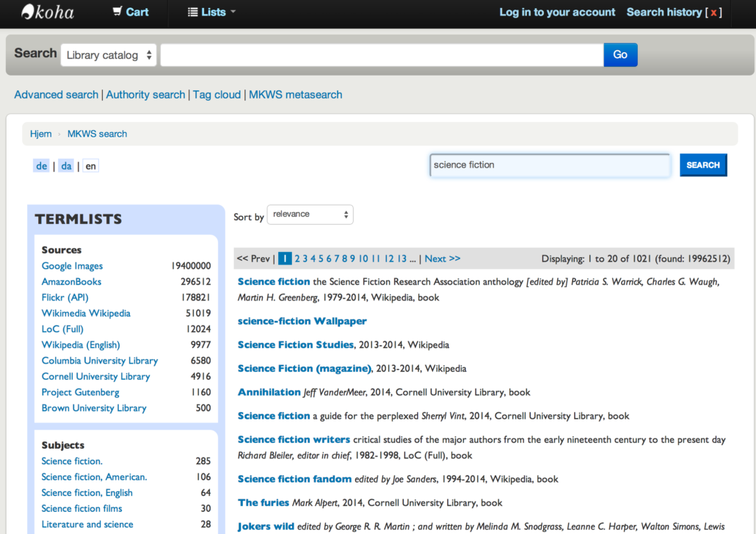Click the MKWS search breadcrumb

[97, 134]
